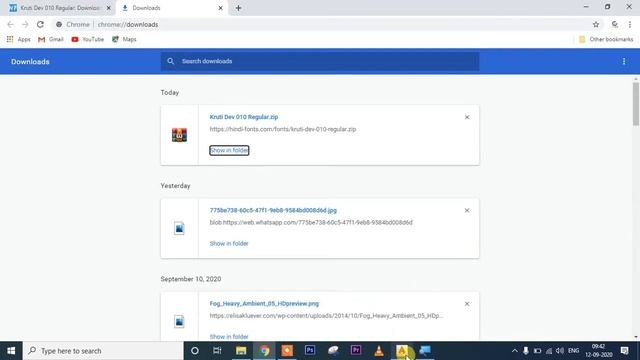Image resolution: width=640 pixels, height=360 pixels.
Task: Click the blob web.whatsapp.com source URL
Action: click(x=311, y=222)
